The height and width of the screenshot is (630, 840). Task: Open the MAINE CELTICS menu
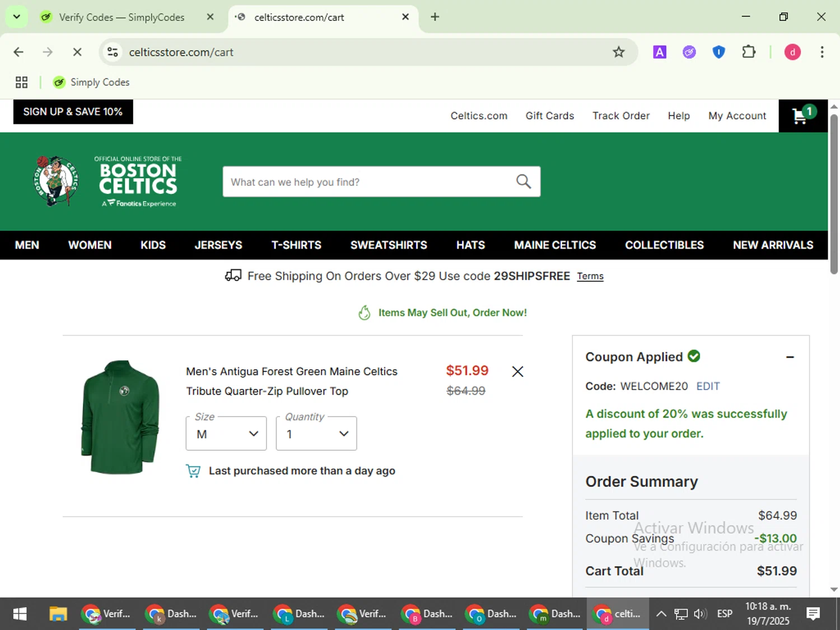[x=555, y=245]
